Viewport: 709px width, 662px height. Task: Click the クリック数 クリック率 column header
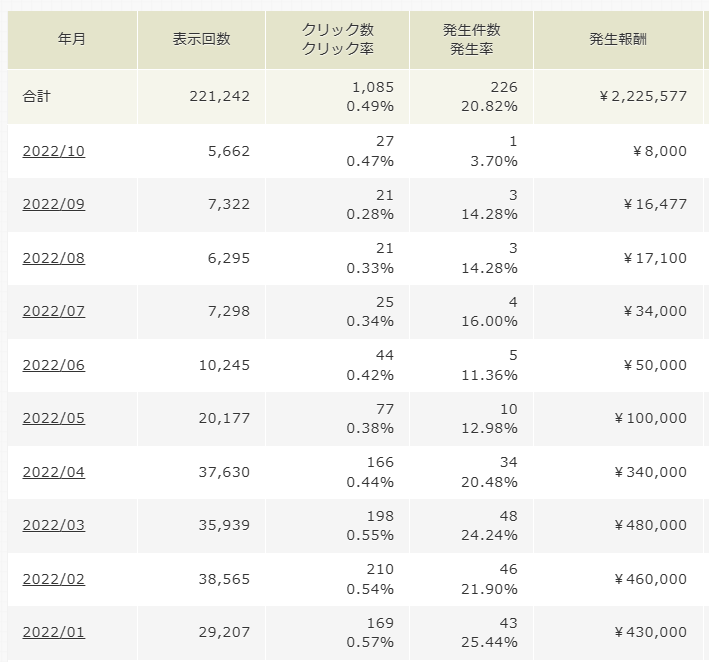tap(338, 40)
